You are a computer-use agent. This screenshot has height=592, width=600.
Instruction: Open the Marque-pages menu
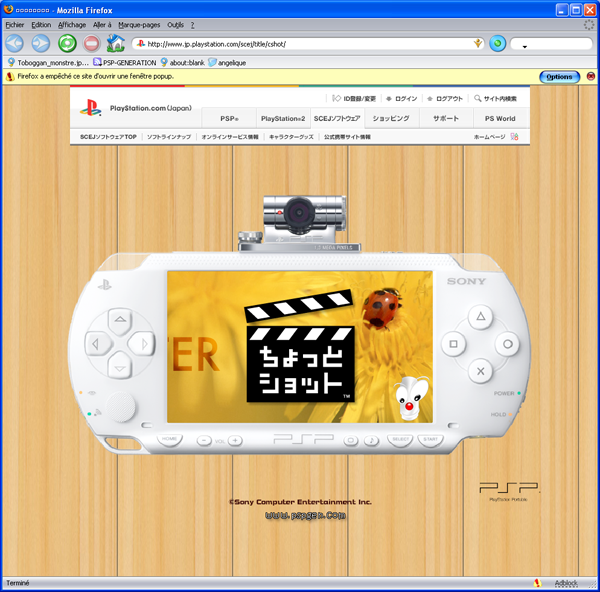(139, 25)
